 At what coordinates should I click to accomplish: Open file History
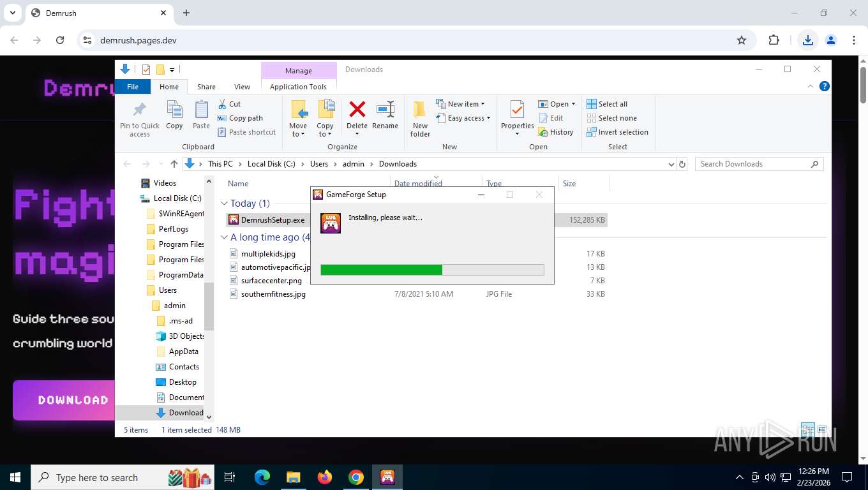click(x=556, y=132)
